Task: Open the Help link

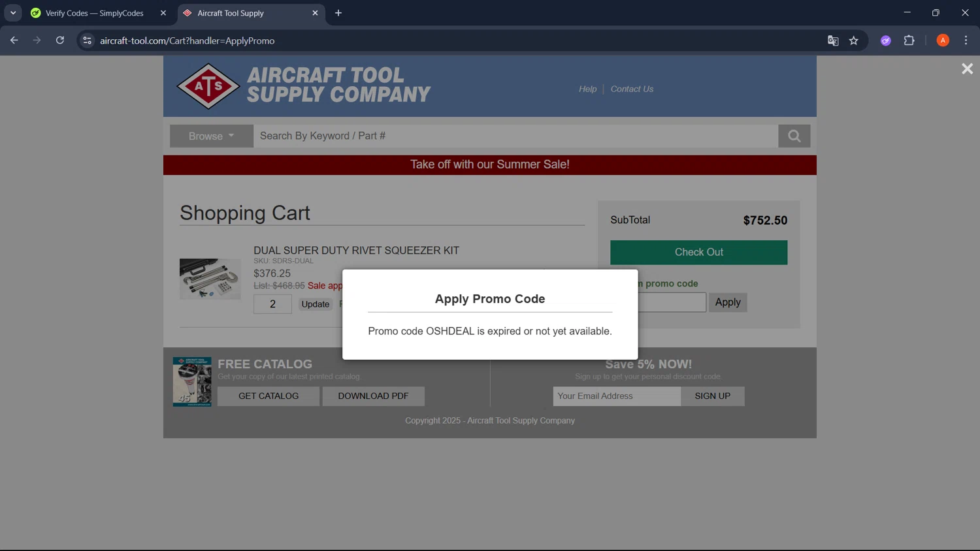Action: 587,89
